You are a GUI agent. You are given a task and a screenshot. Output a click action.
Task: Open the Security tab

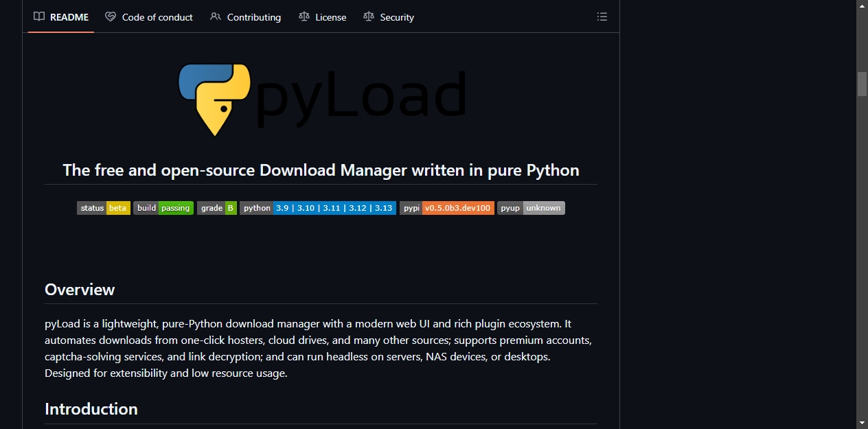point(389,17)
